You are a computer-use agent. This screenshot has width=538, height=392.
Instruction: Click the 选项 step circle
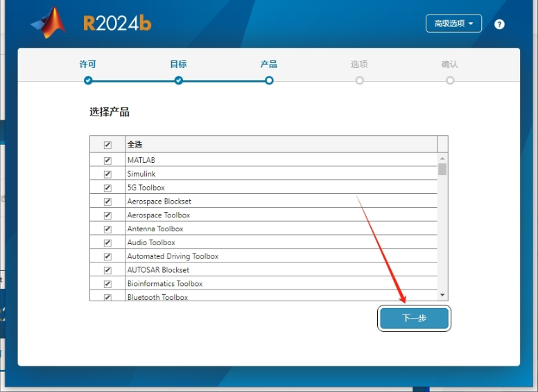click(359, 80)
